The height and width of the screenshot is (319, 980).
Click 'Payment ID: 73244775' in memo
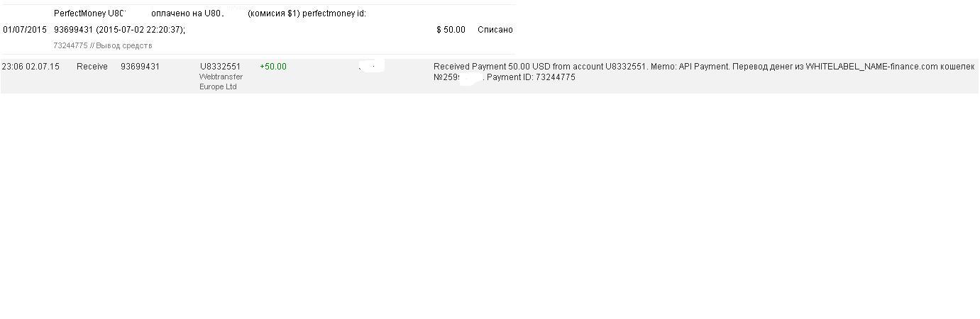coord(531,77)
